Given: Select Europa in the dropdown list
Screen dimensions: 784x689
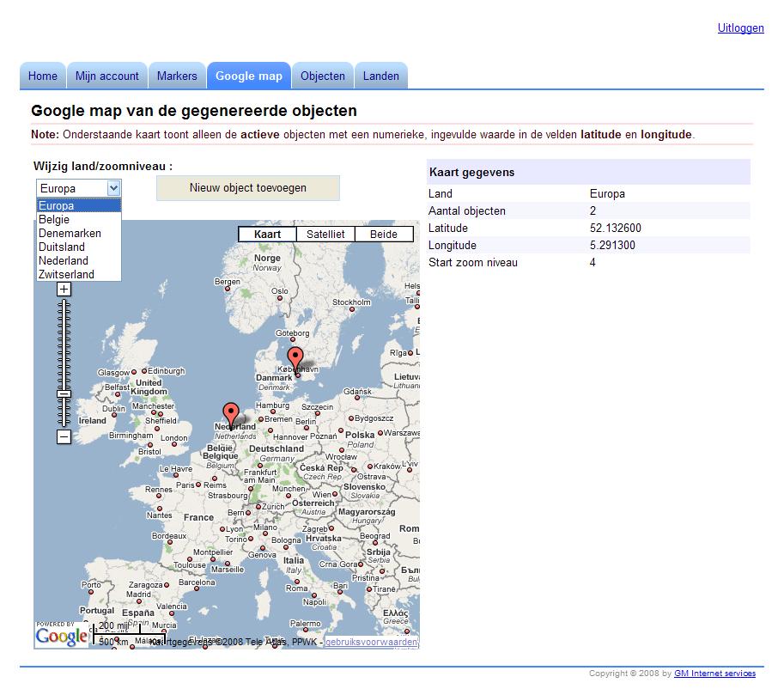Looking at the screenshot, I should click(x=78, y=205).
